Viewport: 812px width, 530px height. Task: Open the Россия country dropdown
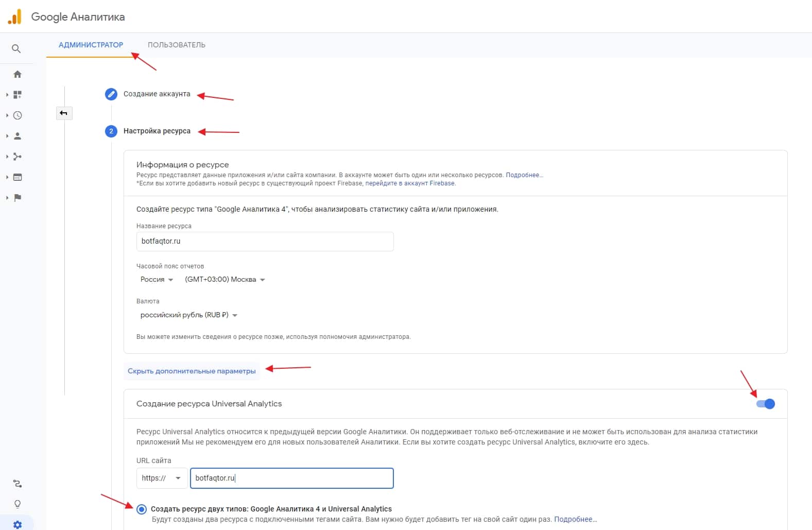point(157,280)
